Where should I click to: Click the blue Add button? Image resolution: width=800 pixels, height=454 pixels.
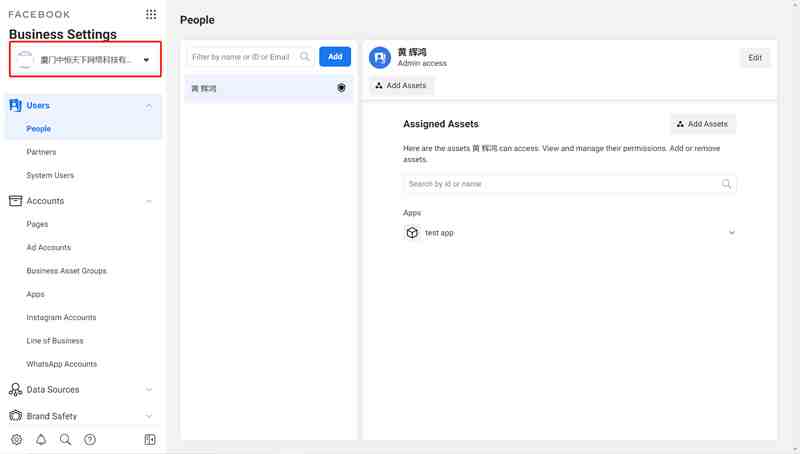coord(335,57)
